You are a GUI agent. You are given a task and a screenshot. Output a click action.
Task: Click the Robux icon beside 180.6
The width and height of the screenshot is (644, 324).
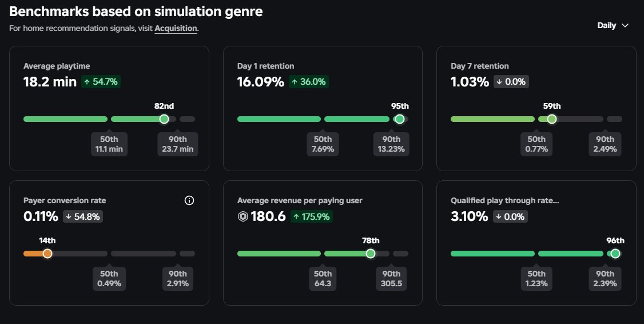pos(243,216)
